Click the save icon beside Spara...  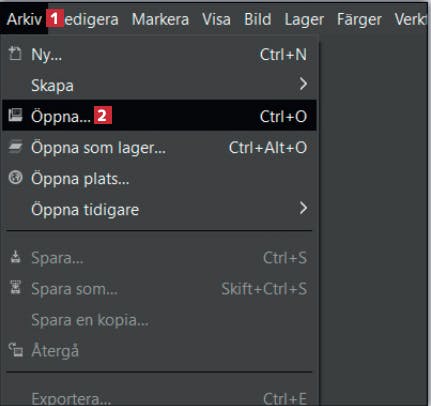(x=15, y=257)
